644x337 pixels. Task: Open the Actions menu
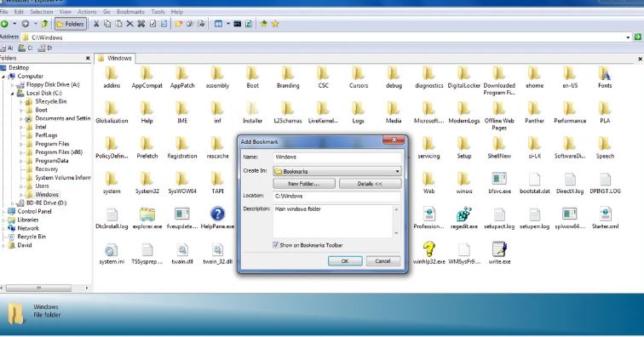click(x=87, y=12)
